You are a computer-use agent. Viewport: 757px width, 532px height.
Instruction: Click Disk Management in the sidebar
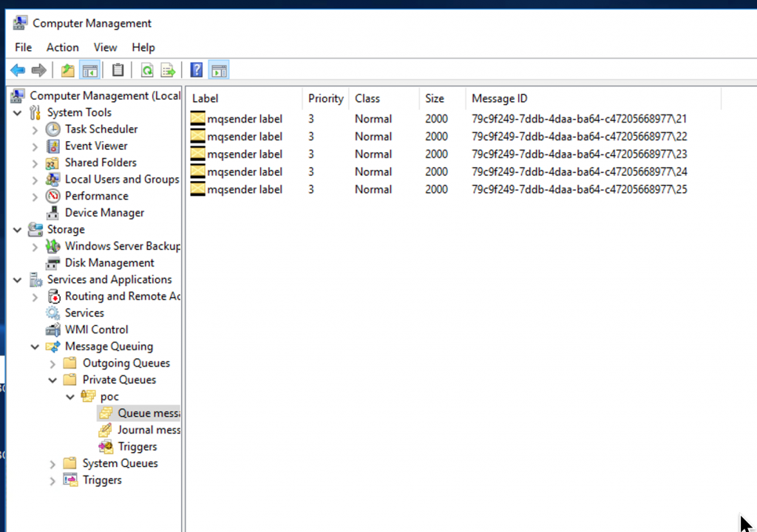click(109, 262)
